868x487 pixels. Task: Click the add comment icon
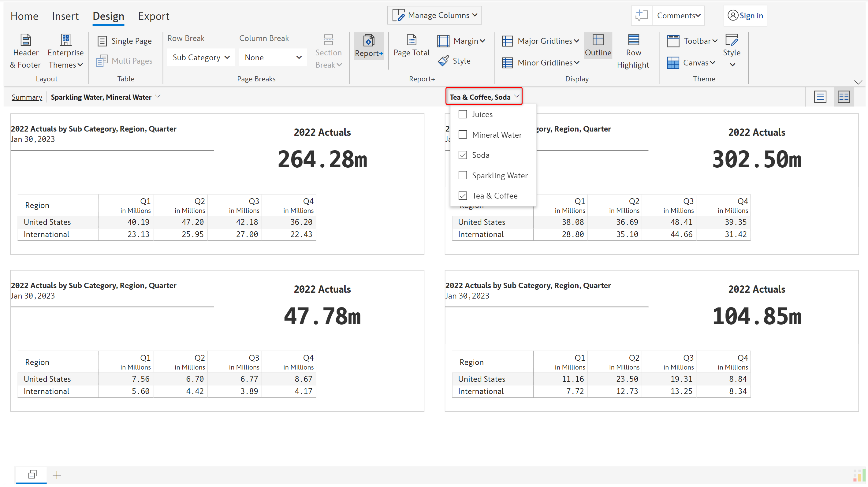pos(641,16)
